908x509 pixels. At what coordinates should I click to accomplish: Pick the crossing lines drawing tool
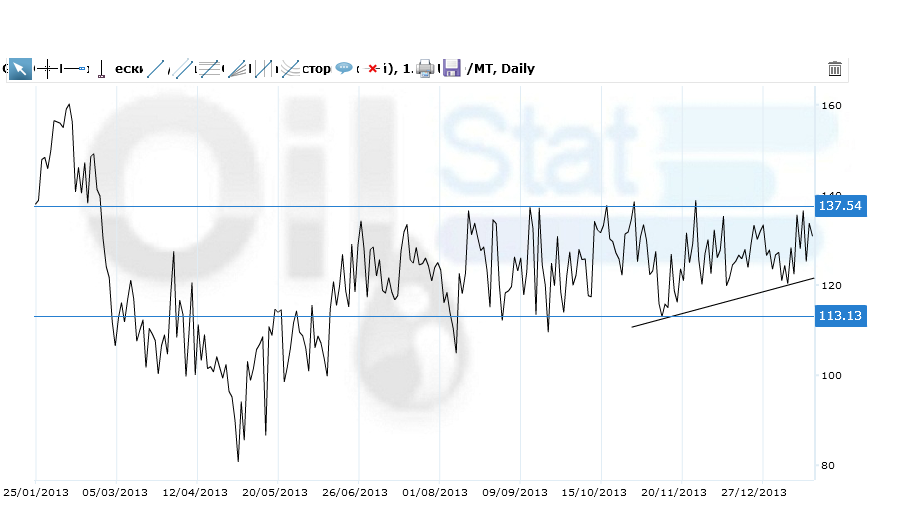(290, 69)
